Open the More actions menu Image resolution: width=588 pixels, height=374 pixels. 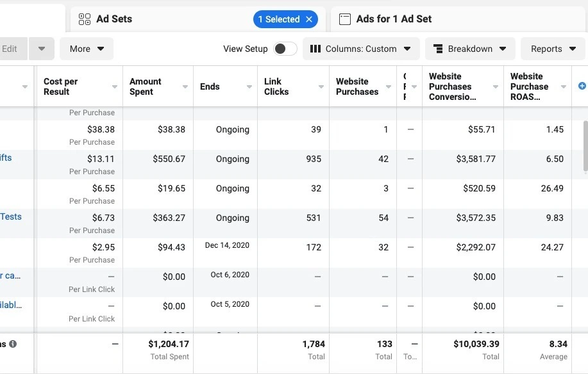(x=87, y=49)
